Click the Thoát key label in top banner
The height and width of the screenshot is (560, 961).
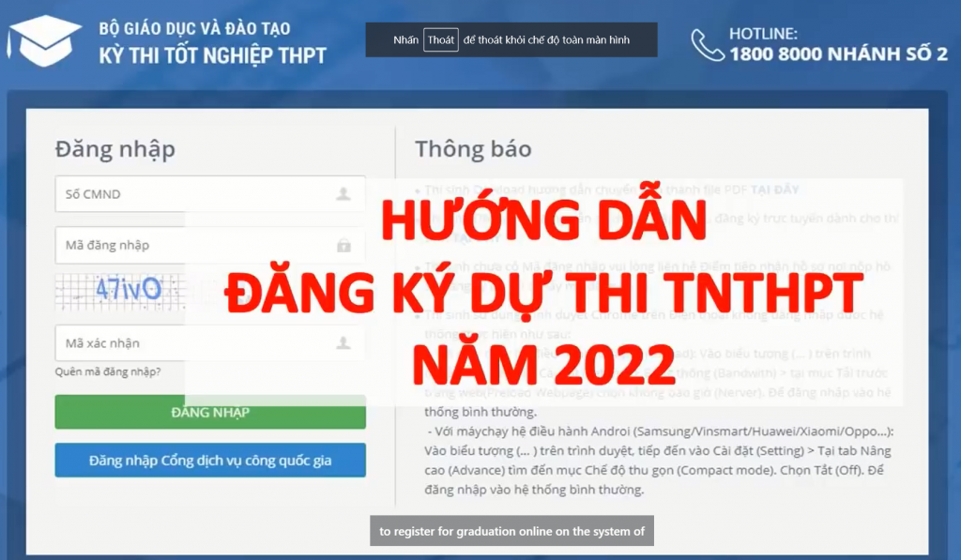click(439, 40)
